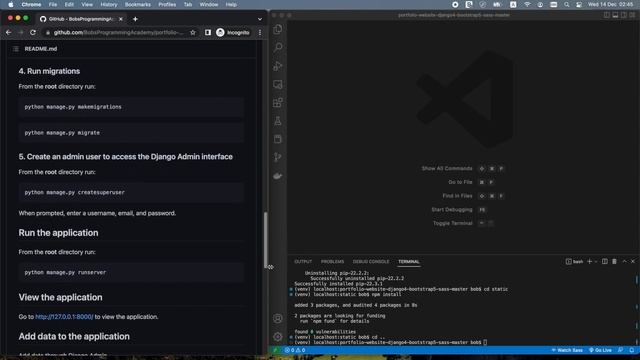Toggle secondary side bar layout icon
The height and width of the screenshot is (360, 640).
(x=624, y=15)
